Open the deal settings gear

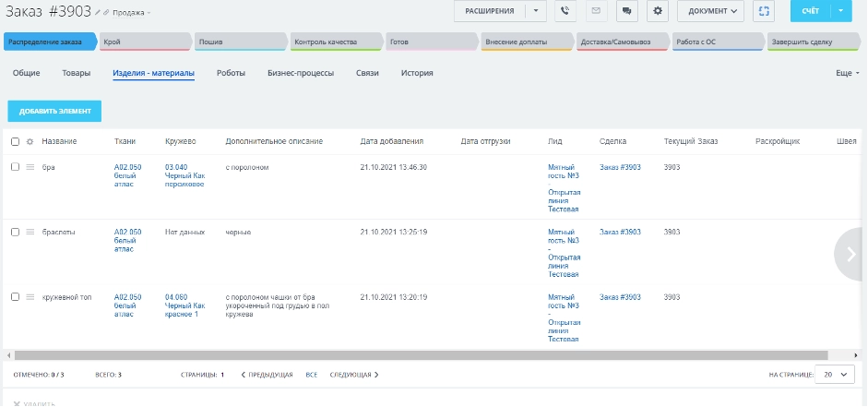click(658, 11)
